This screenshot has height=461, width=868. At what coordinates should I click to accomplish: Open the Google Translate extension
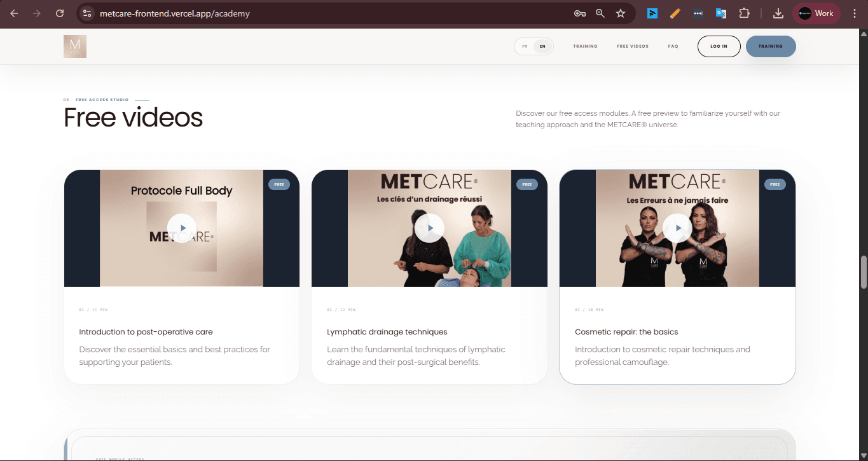pos(721,13)
